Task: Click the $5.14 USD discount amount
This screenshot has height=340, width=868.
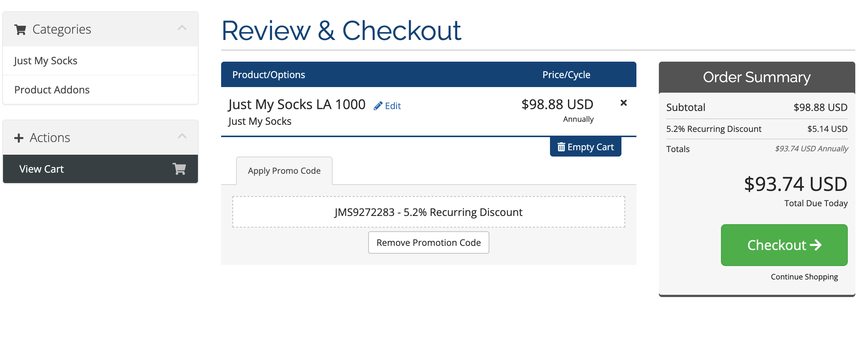Action: tap(827, 129)
